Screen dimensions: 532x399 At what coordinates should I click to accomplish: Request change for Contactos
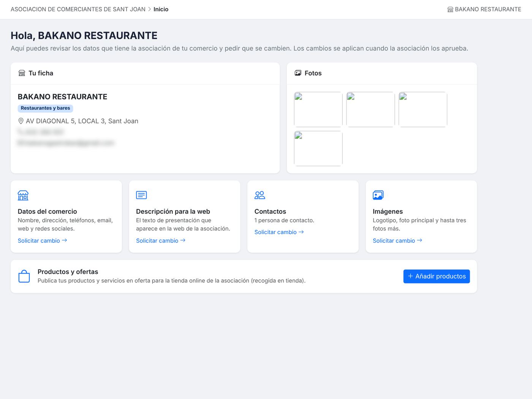[x=279, y=232]
